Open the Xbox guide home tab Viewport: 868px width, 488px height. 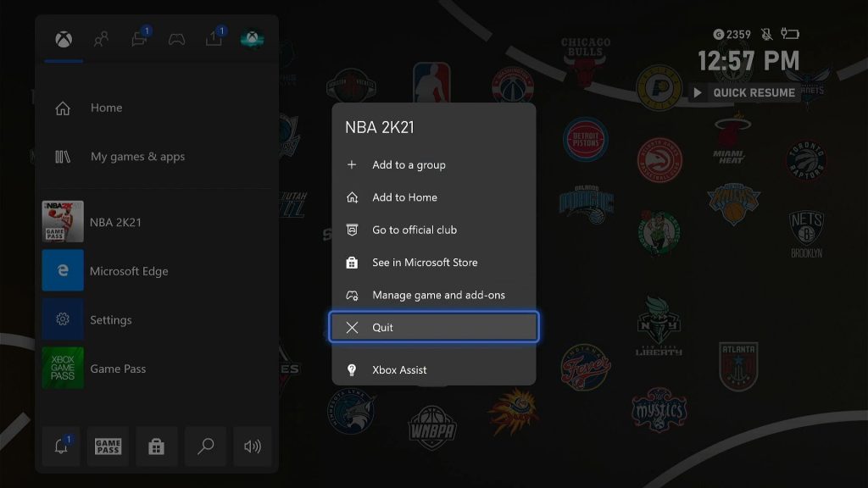coord(64,39)
